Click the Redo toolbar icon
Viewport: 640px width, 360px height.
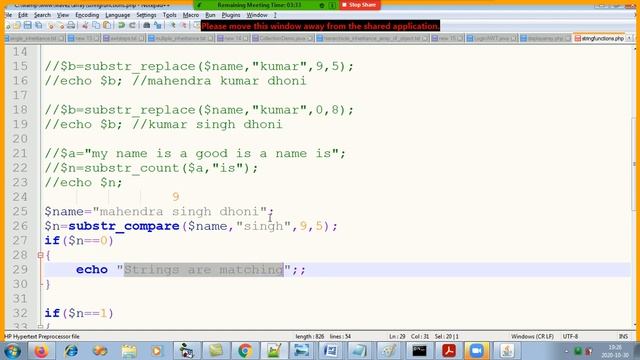point(132,25)
